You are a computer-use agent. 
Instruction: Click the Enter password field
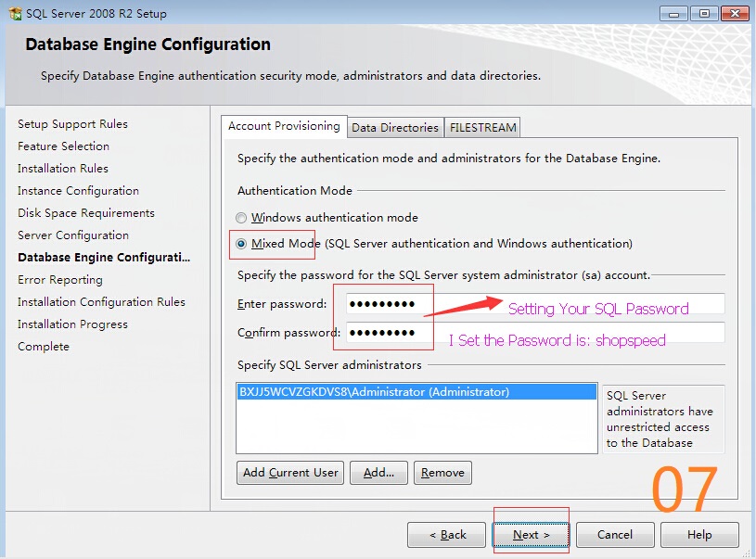pyautogui.click(x=534, y=304)
